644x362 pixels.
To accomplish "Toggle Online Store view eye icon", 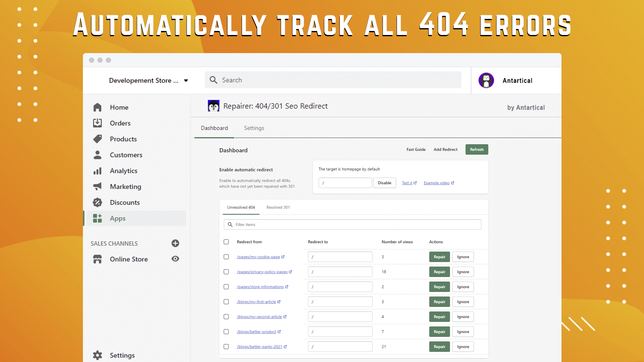I will (x=175, y=259).
